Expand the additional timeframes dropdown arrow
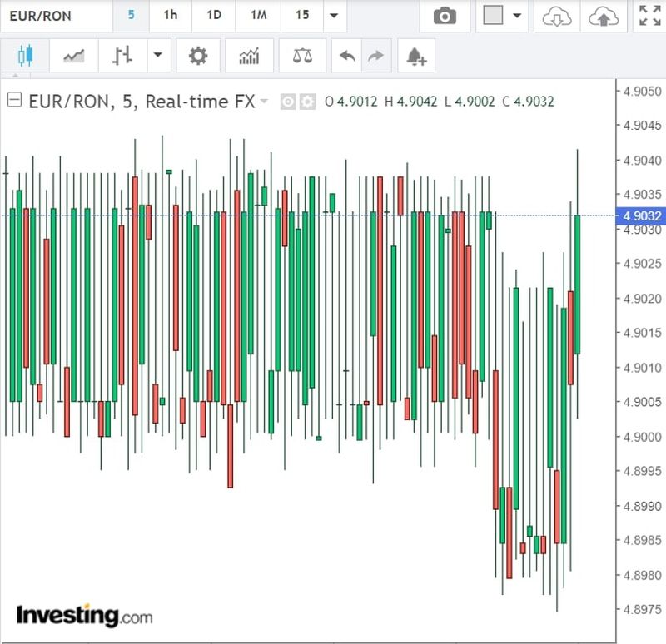 click(334, 16)
